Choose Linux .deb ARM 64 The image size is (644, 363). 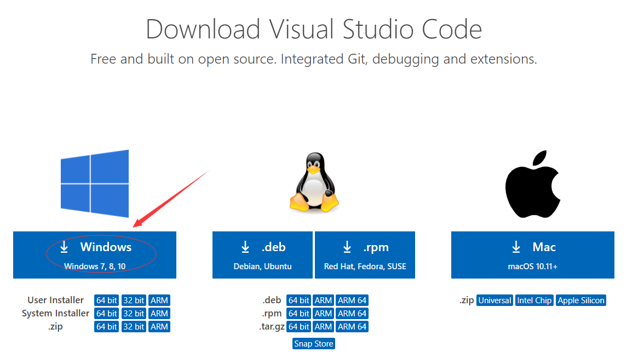[352, 300]
